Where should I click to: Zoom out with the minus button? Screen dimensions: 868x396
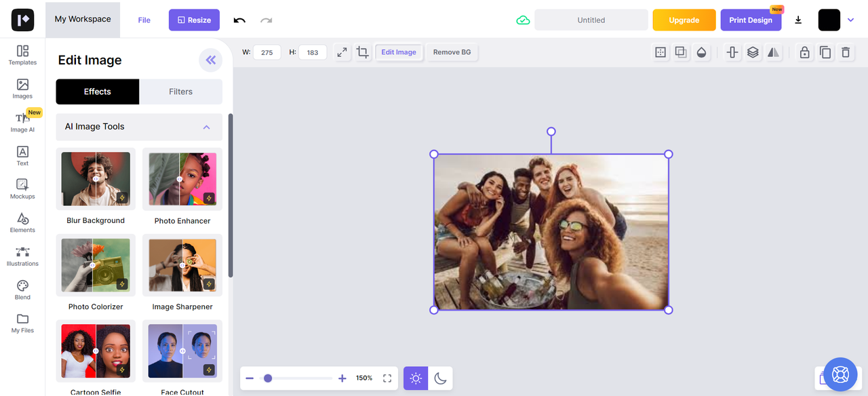point(250,378)
